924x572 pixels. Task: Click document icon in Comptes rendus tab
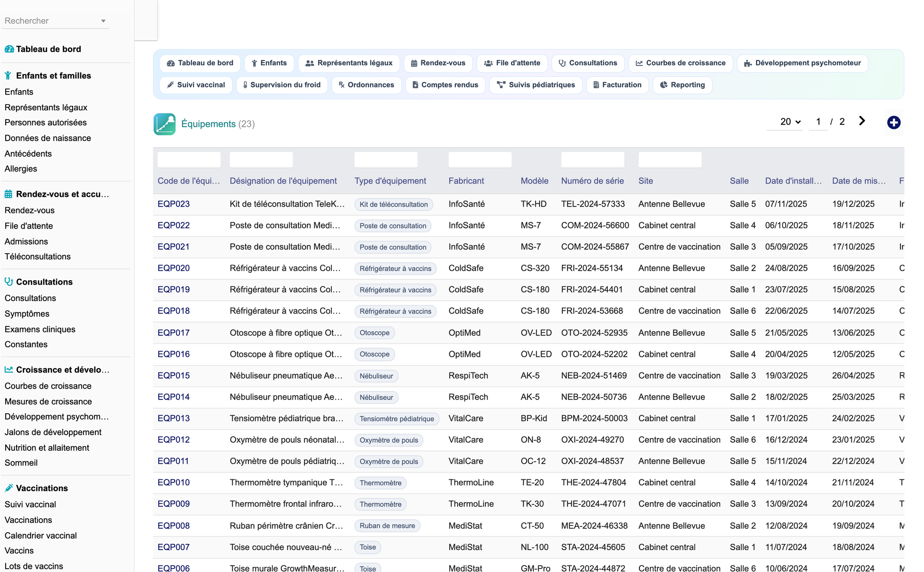click(x=415, y=85)
